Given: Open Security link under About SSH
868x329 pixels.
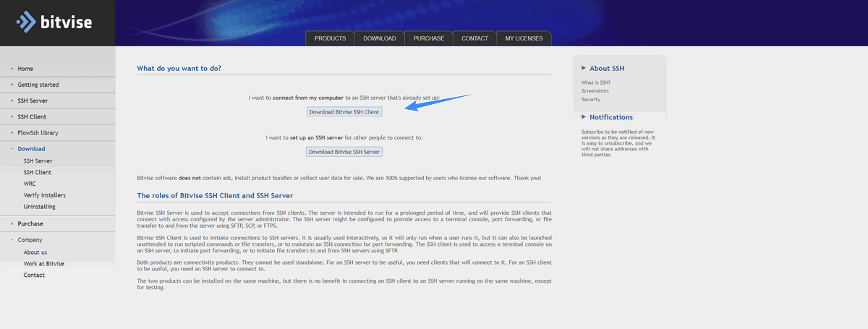Looking at the screenshot, I should 591,99.
